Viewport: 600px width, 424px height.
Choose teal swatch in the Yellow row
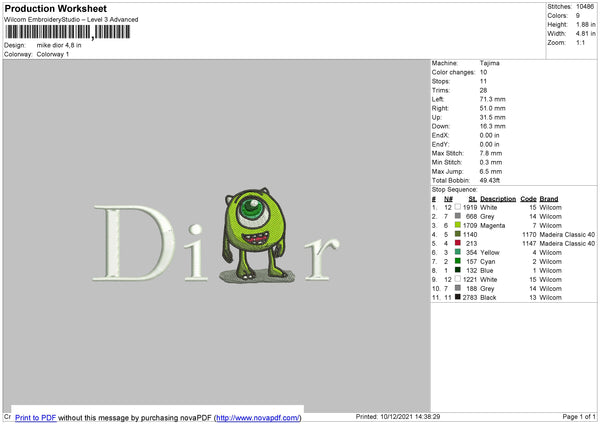tap(458, 252)
